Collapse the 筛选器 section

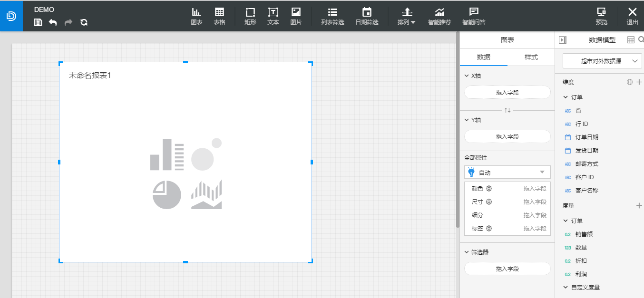[x=467, y=252]
